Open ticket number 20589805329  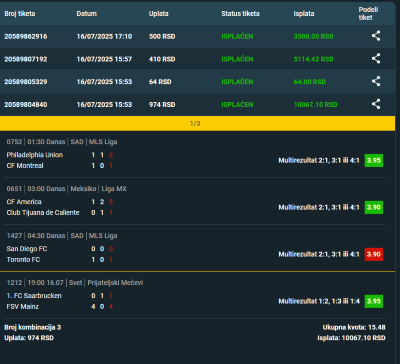pyautogui.click(x=26, y=82)
